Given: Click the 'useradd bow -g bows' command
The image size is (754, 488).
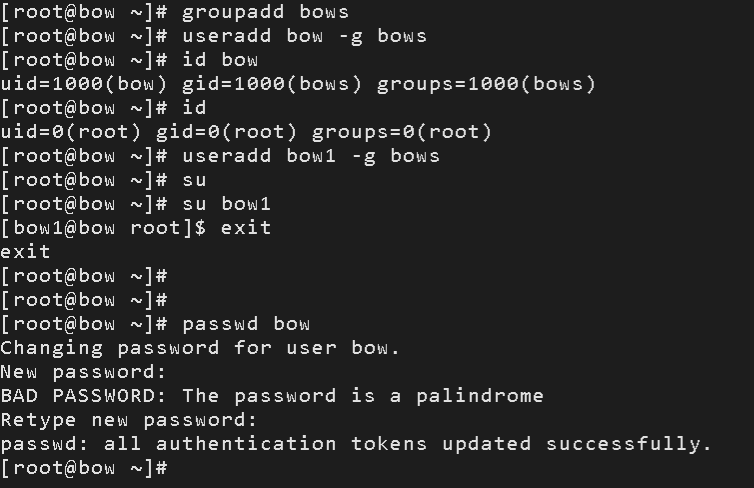Looking at the screenshot, I should tap(305, 36).
